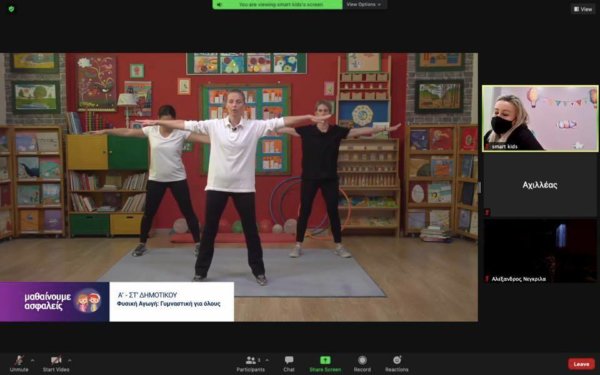Click the View layout button
Screen dimensions: 600x375
583,9
